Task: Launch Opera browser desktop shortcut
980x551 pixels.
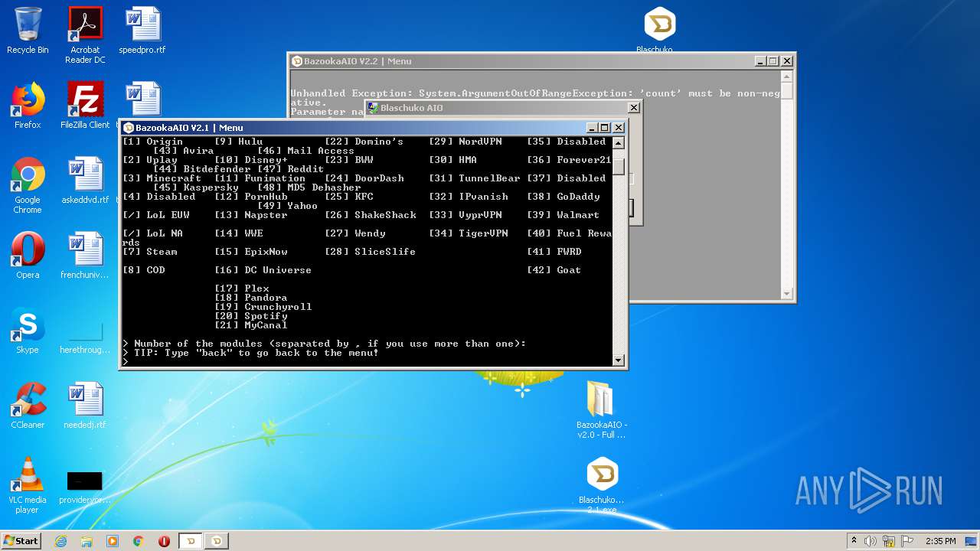Action: 28,256
